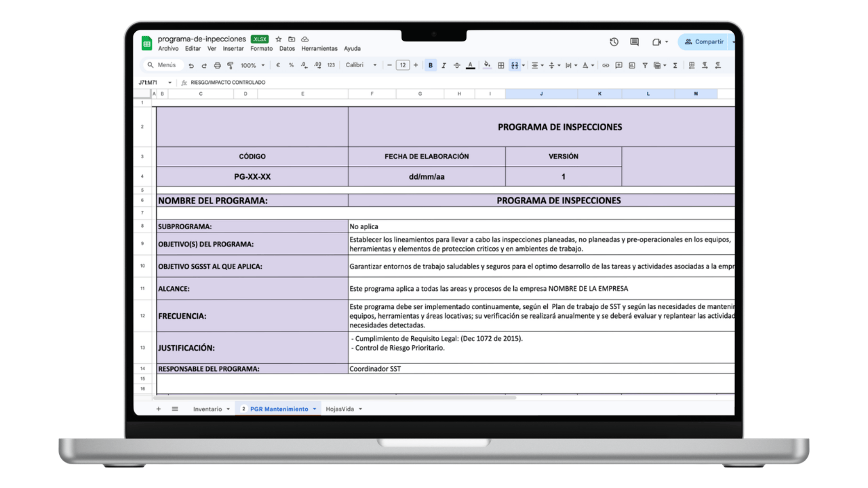The width and height of the screenshot is (868, 488).
Task: Open version history from the clock icon
Action: tap(614, 41)
